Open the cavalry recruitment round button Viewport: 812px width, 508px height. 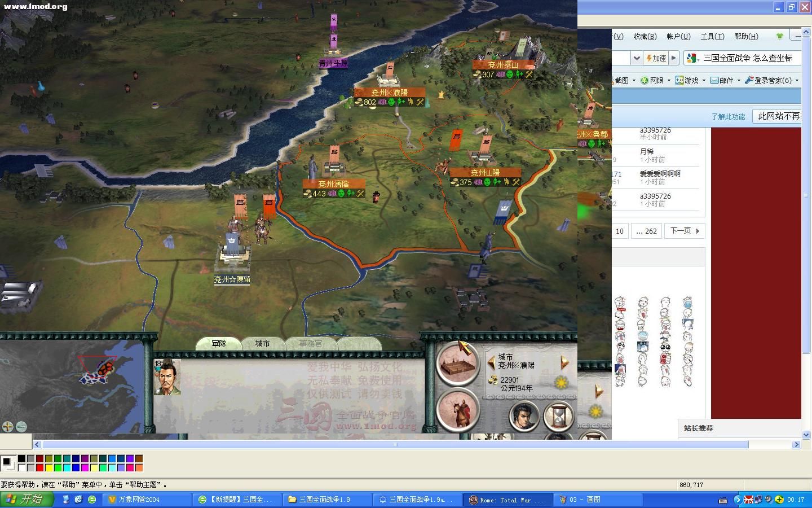coord(457,409)
